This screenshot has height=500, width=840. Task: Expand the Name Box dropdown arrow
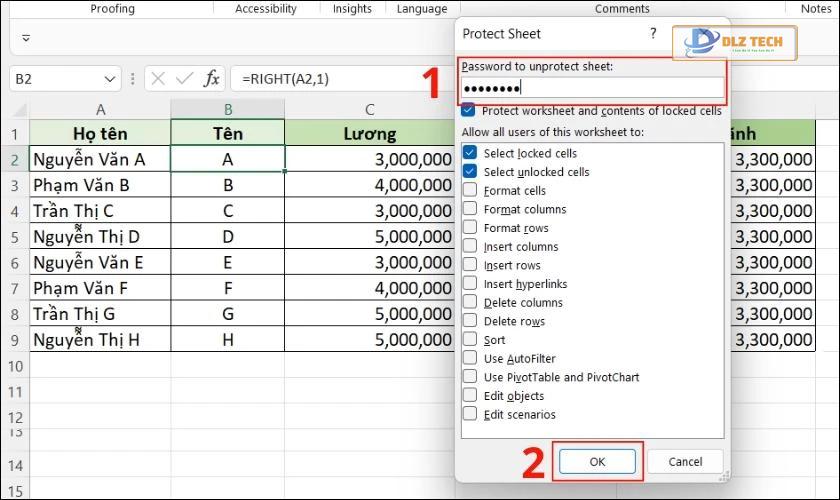[x=110, y=79]
